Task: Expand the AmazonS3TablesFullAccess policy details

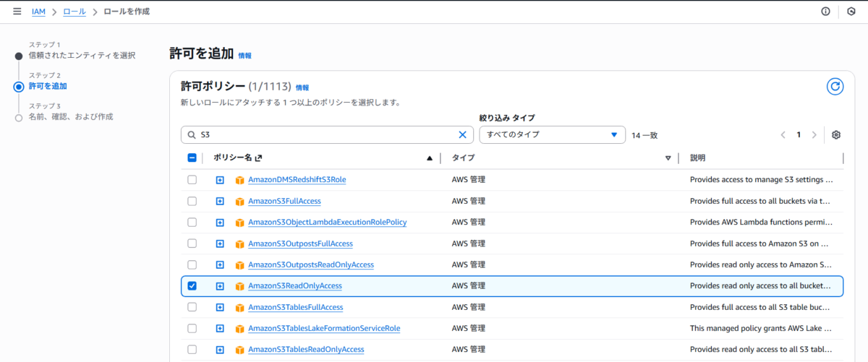Action: [220, 307]
